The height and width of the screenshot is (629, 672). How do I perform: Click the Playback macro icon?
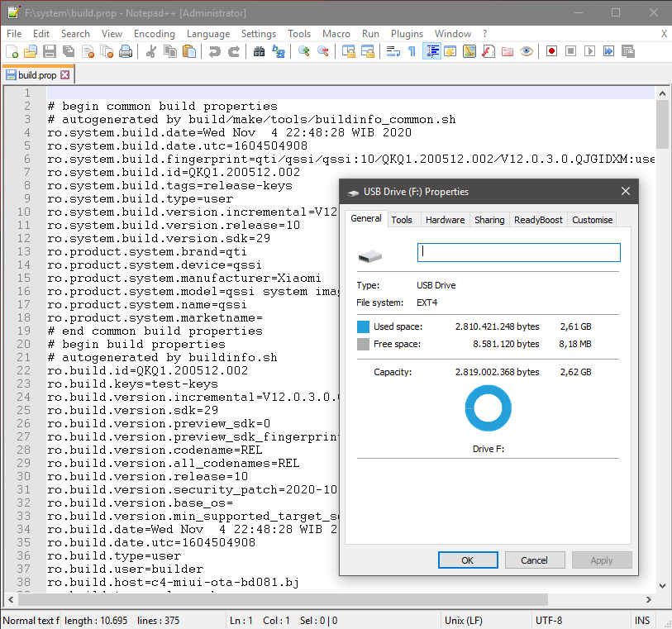pyautogui.click(x=589, y=51)
